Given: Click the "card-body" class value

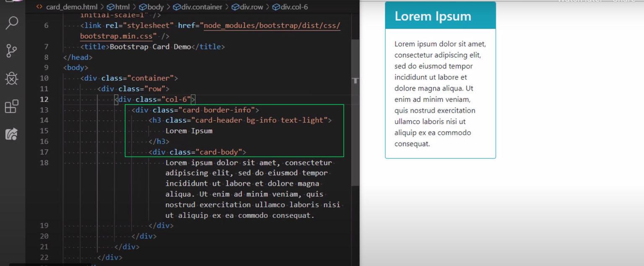Looking at the screenshot, I should tap(219, 152).
